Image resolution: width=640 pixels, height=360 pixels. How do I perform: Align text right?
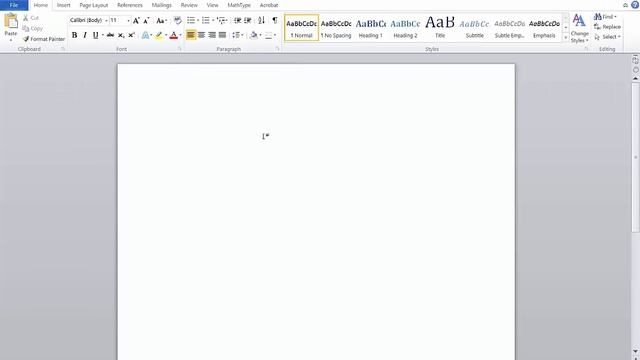click(212, 35)
